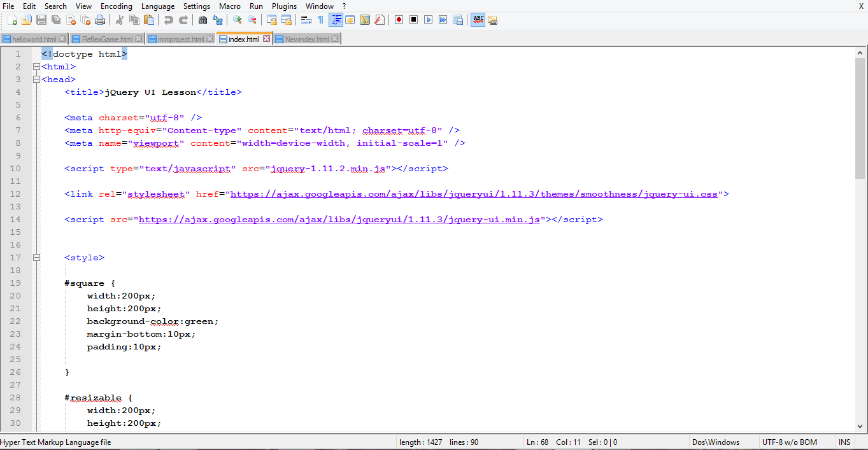Screen dimensions: 868x450
Task: Save the current recorded macro icon
Action: [457, 20]
